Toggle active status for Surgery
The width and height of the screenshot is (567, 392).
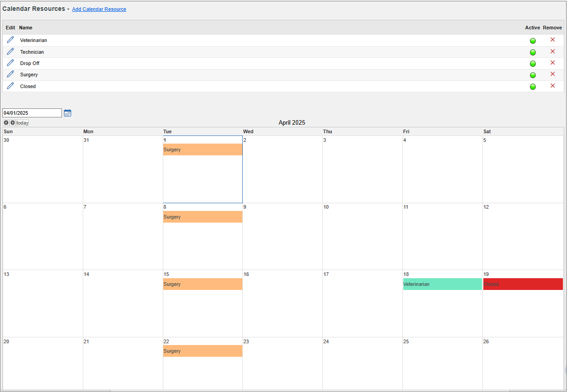[533, 75]
